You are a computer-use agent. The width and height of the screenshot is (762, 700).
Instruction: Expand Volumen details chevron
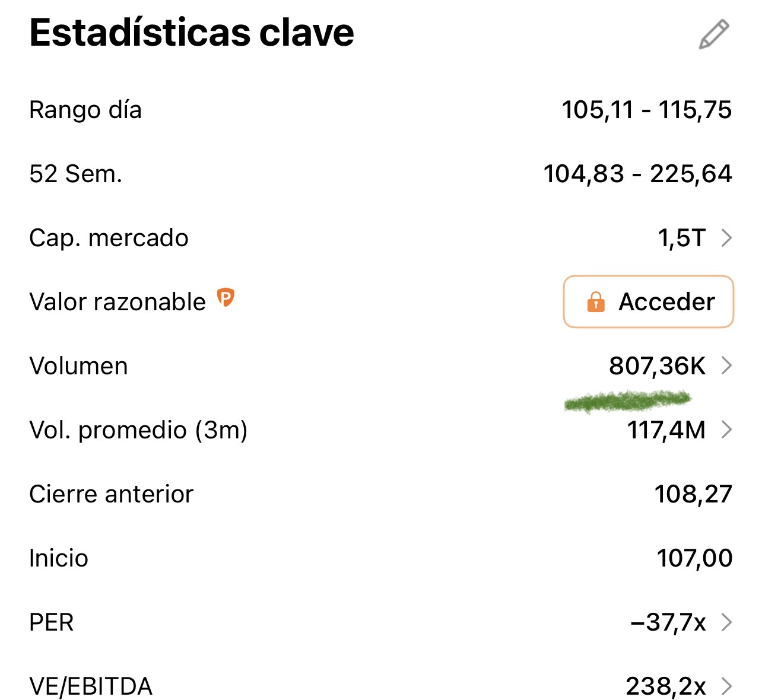726,366
